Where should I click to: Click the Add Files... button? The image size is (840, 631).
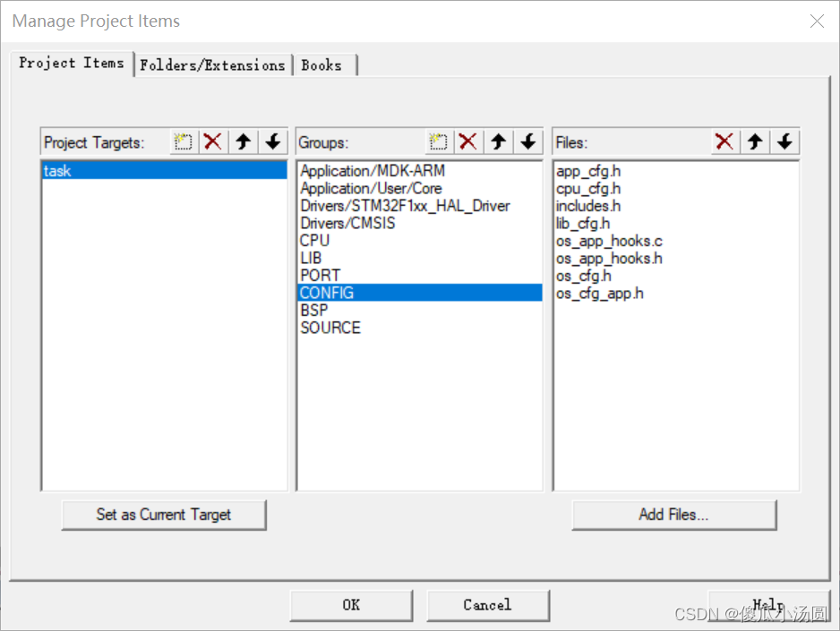(x=674, y=515)
